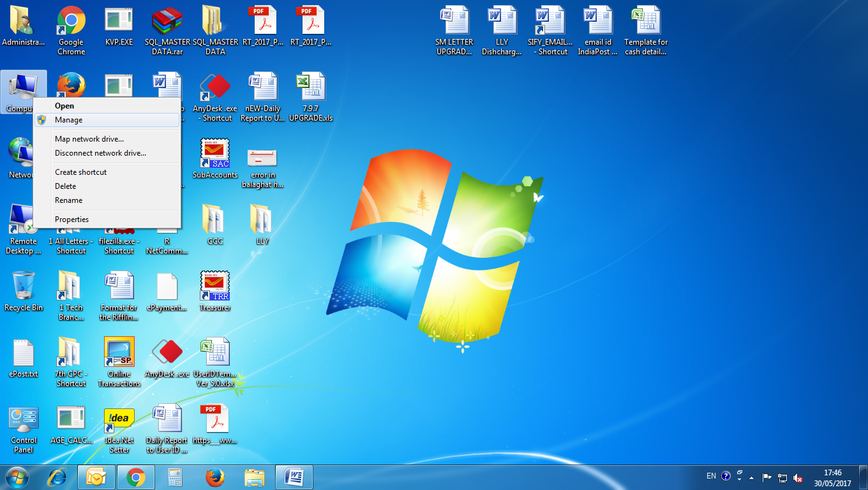Screen dimensions: 868x490
Task: Open Windows Explorer from the taskbar
Action: (x=255, y=477)
